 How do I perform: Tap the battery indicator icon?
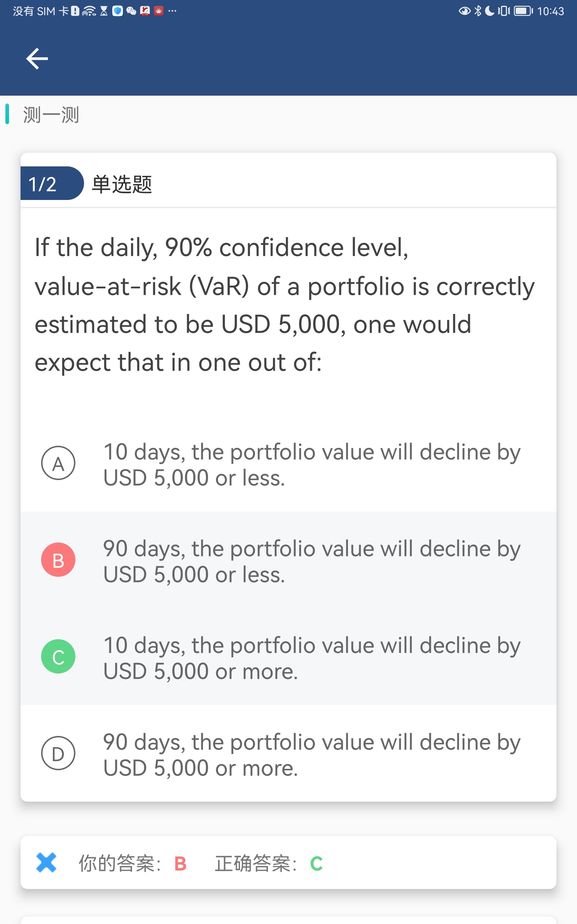[x=523, y=11]
